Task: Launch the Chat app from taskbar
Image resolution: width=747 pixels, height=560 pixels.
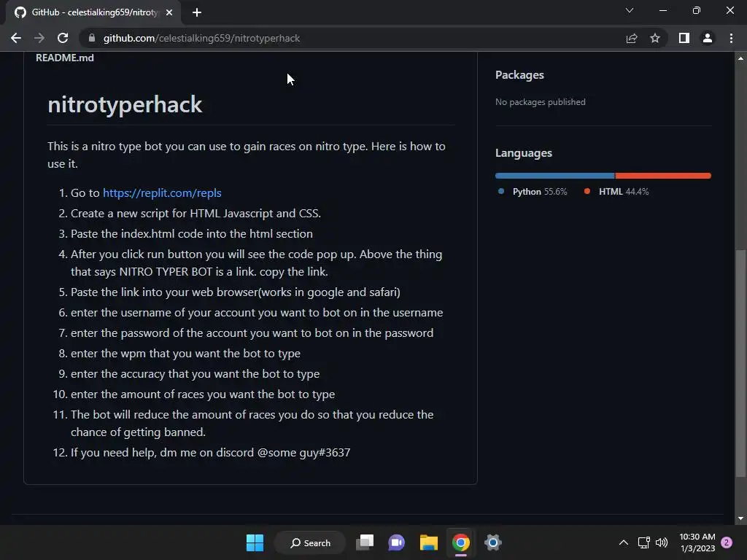Action: (x=396, y=542)
